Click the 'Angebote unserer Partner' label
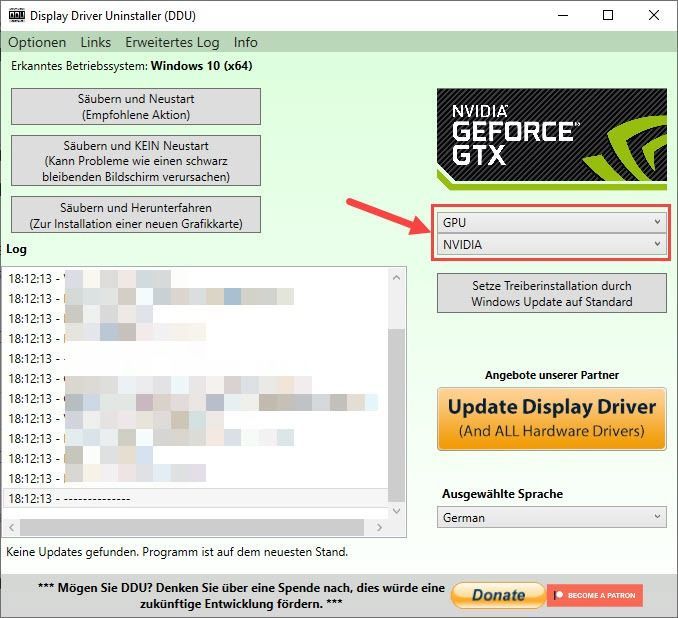The height and width of the screenshot is (618, 678). tap(552, 375)
